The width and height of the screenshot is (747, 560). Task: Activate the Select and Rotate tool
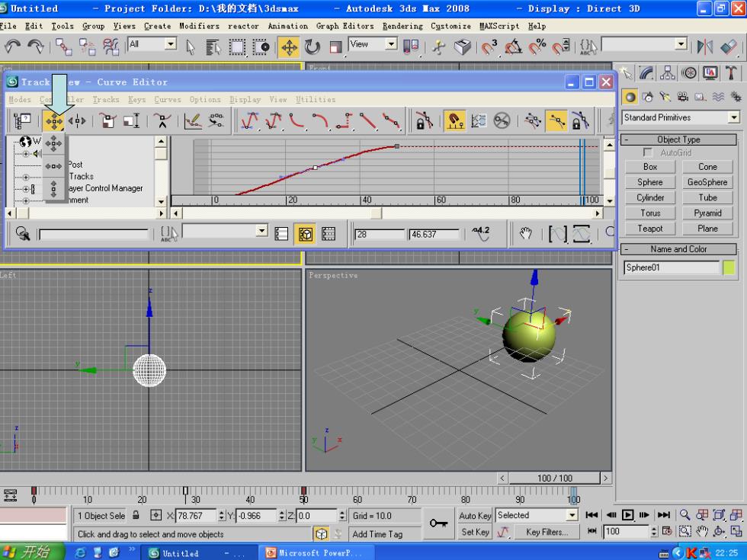pos(313,46)
